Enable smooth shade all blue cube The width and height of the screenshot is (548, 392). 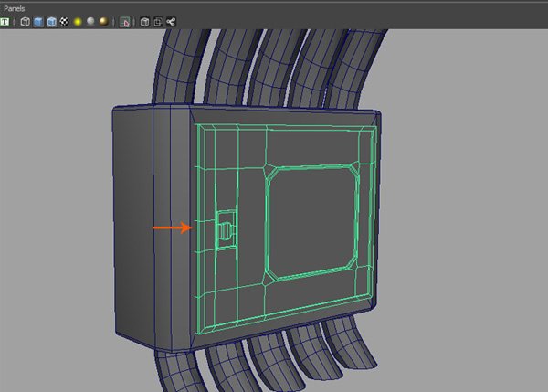(x=38, y=22)
